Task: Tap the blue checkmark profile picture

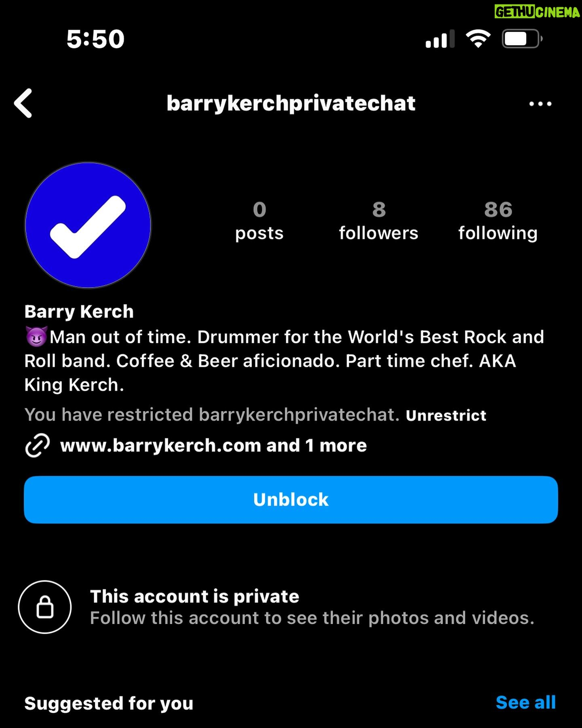Action: click(88, 225)
